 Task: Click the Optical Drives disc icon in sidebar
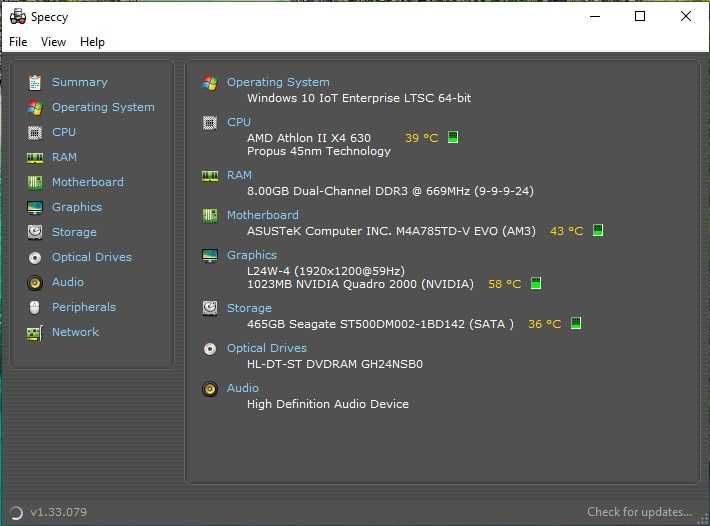coord(35,258)
